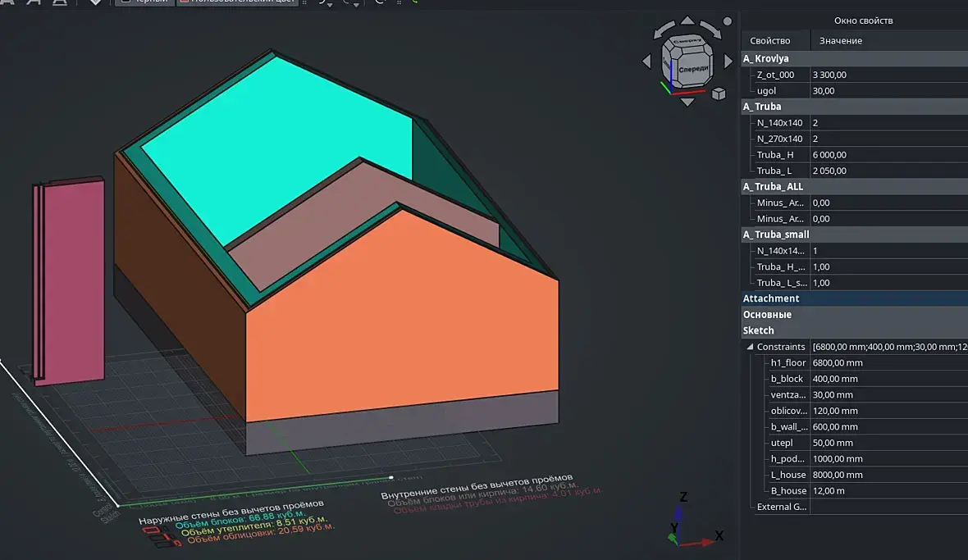The width and height of the screenshot is (968, 560).
Task: Edit the N_270x140 value field
Action: click(889, 139)
